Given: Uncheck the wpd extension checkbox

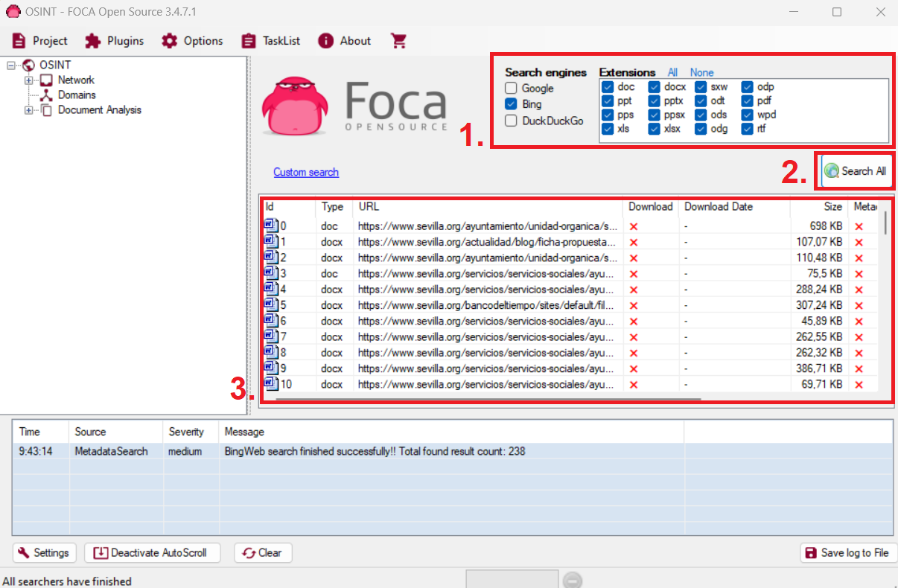Looking at the screenshot, I should (x=747, y=115).
